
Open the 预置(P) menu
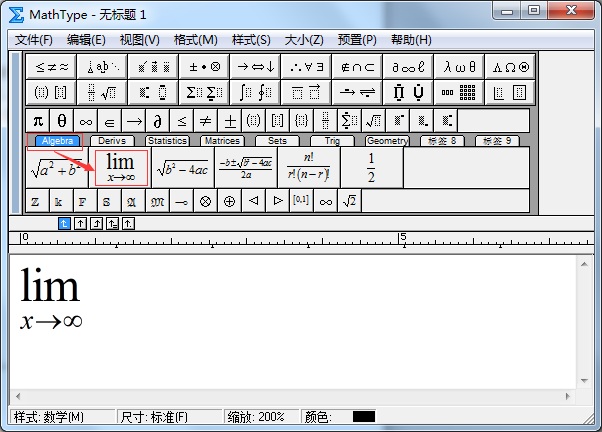click(357, 40)
